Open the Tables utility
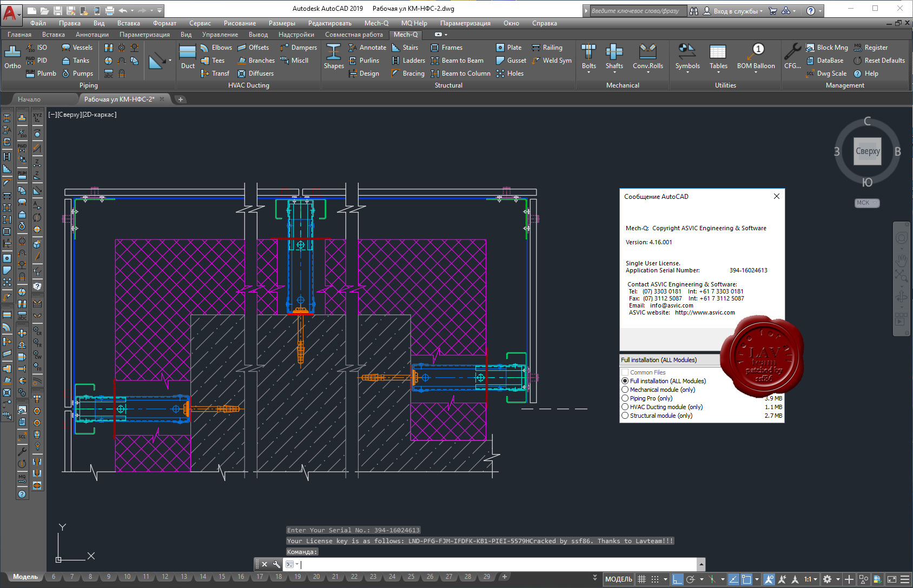 click(x=718, y=57)
